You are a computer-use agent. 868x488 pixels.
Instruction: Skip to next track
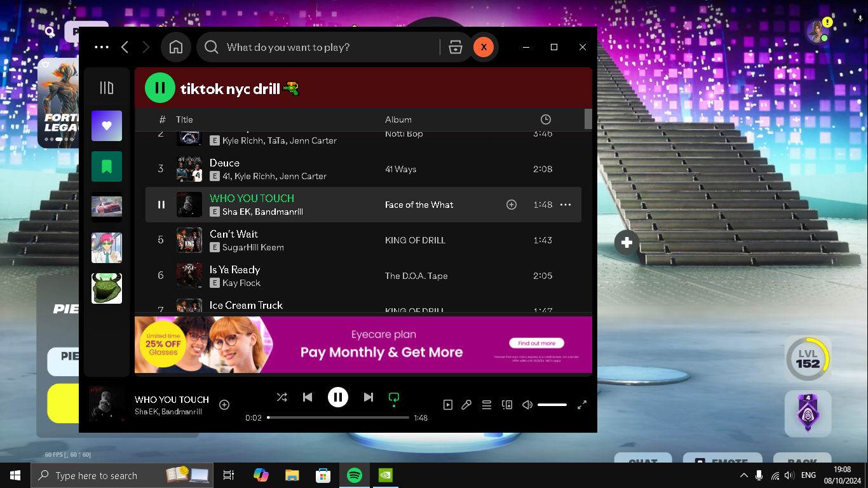point(369,397)
